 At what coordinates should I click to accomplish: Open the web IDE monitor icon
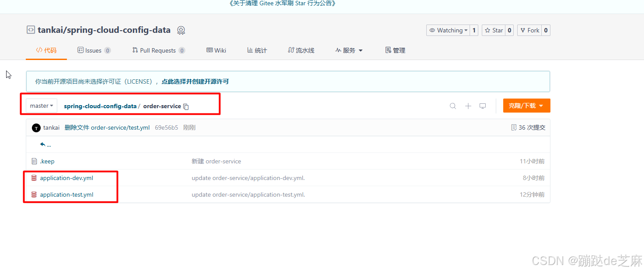click(482, 106)
